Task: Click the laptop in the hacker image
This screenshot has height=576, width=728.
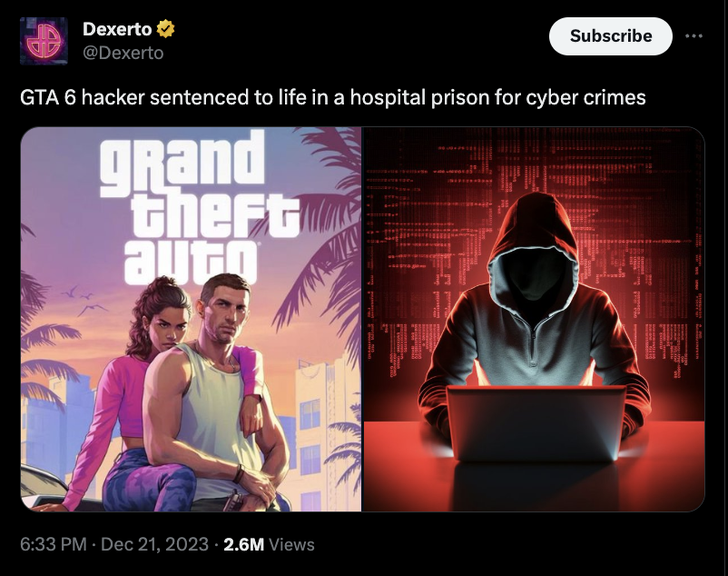Action: (536, 422)
